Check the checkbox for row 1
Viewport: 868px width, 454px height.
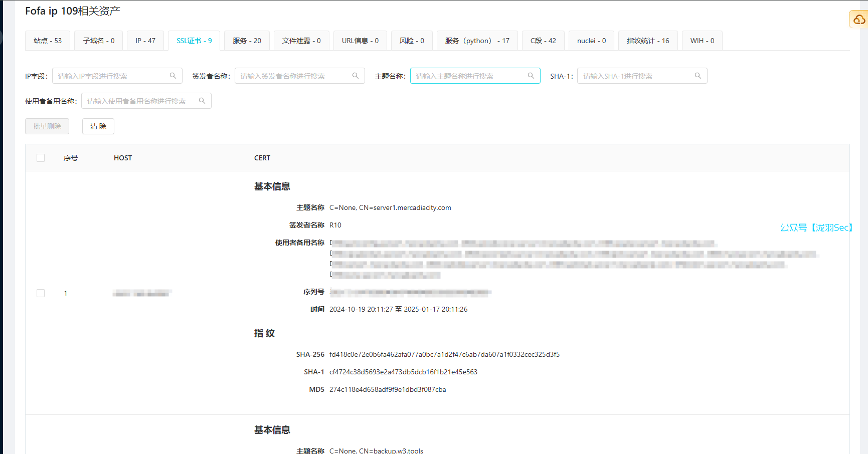click(x=41, y=293)
